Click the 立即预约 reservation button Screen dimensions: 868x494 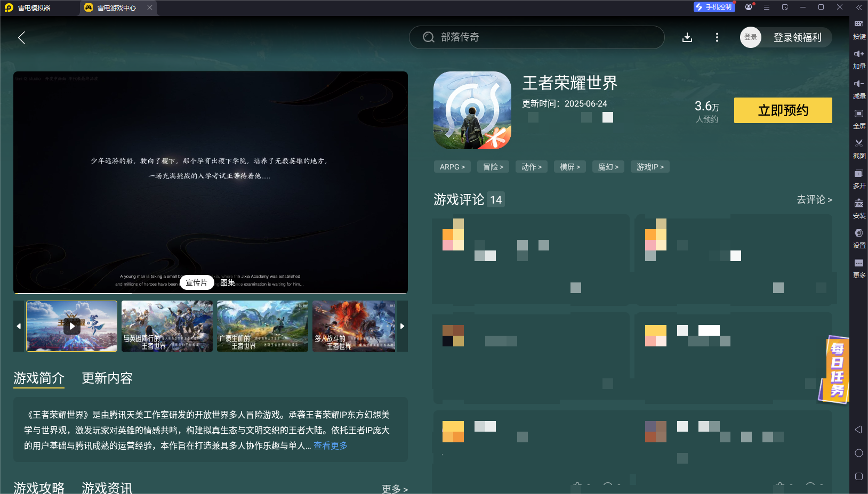783,110
